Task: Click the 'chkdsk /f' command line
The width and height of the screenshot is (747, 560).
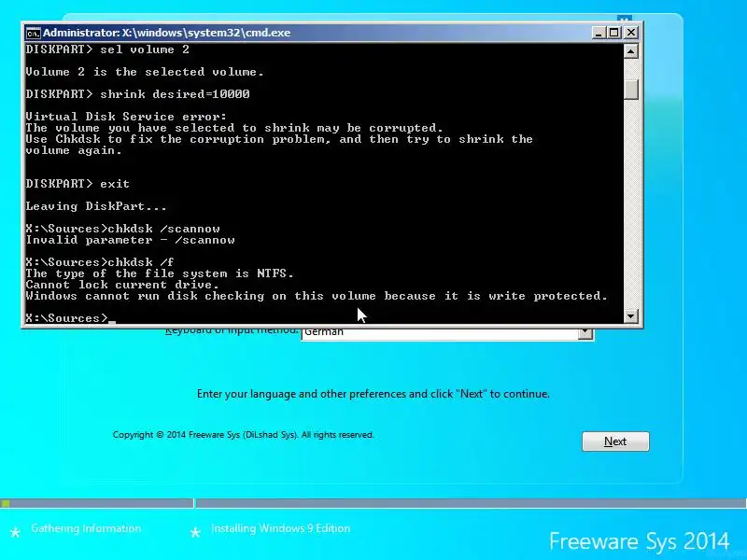Action: point(100,262)
